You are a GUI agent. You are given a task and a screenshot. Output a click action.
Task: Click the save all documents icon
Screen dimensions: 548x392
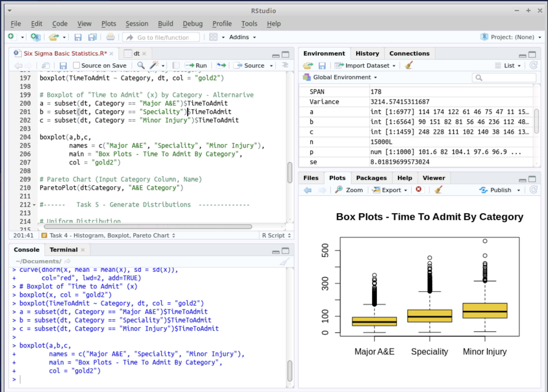(x=92, y=37)
